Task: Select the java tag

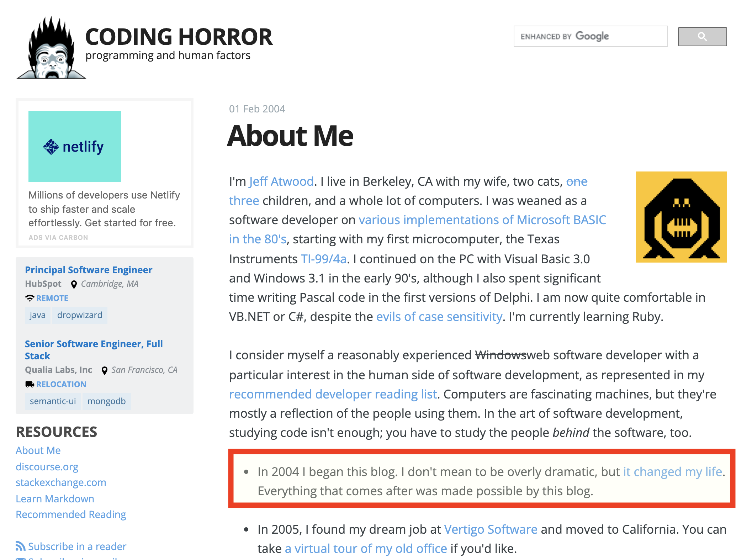Action: (x=38, y=315)
